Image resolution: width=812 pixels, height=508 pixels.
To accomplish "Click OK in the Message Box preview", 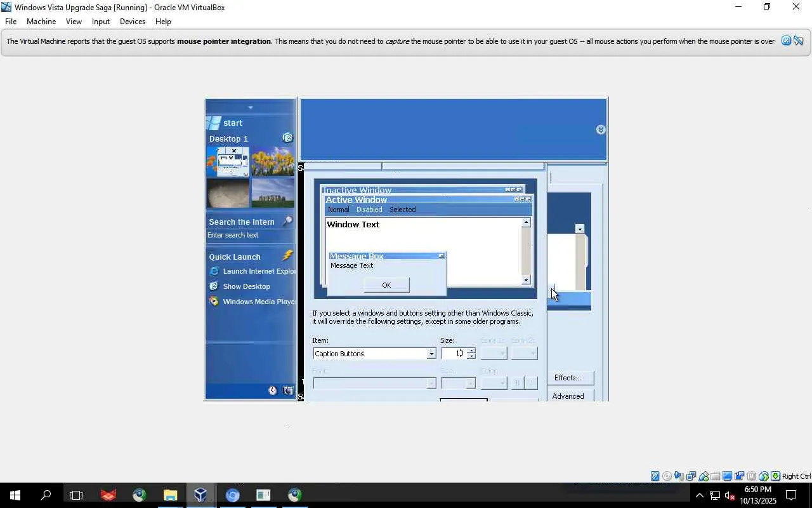I will click(x=386, y=285).
